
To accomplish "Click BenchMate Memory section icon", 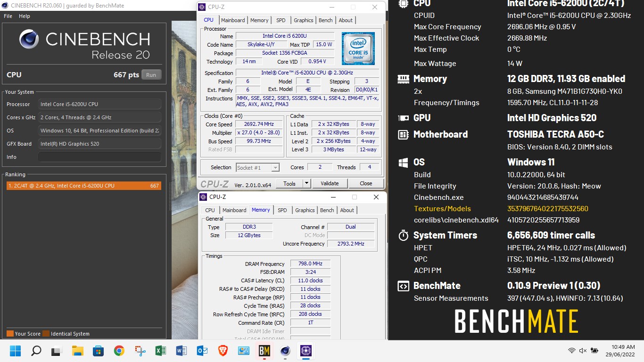I will coord(403,79).
